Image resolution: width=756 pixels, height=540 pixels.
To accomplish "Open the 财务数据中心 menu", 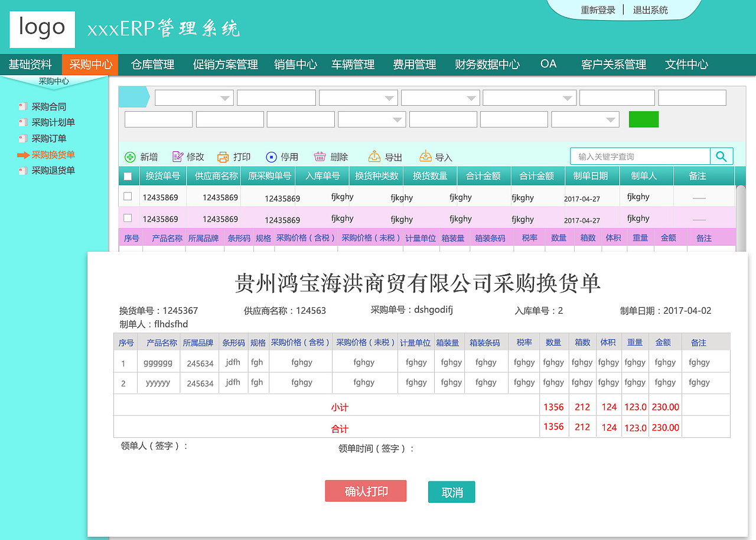I will coord(488,64).
